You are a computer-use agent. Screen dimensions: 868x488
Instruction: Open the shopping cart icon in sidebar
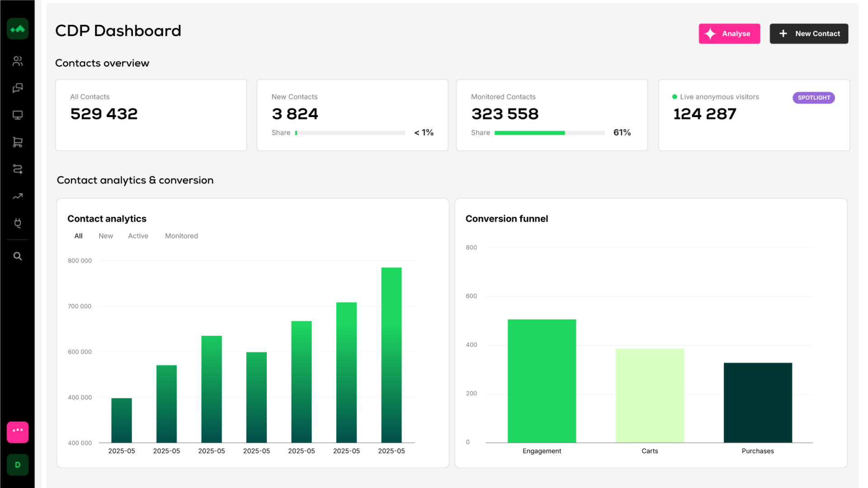18,142
